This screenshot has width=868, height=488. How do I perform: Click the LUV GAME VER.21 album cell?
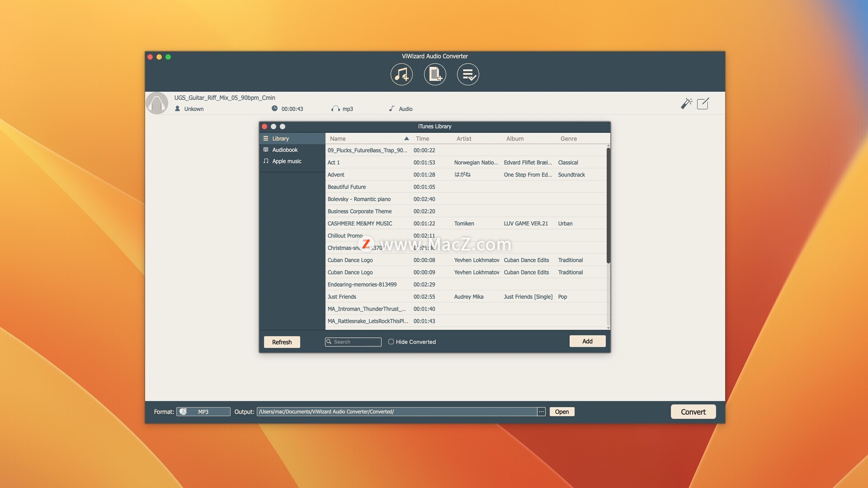click(x=526, y=223)
